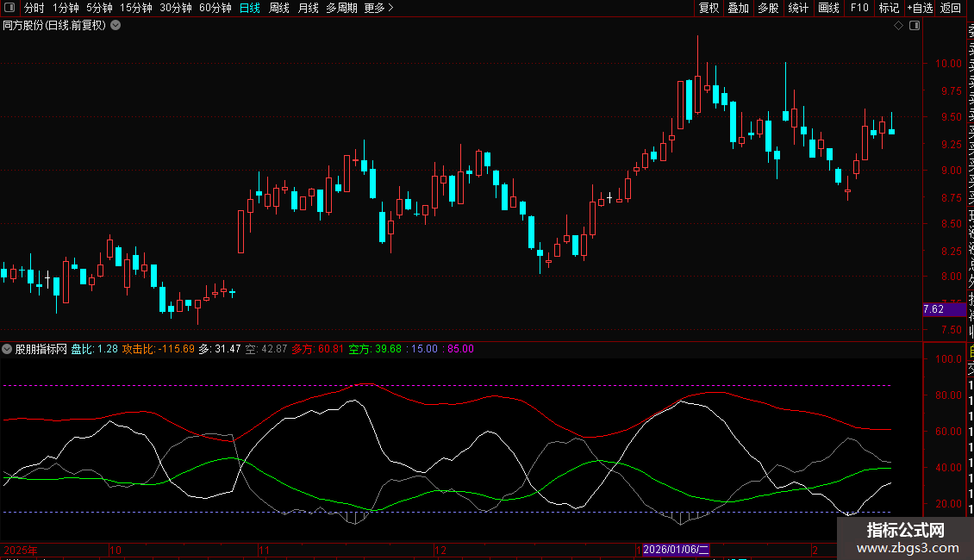This screenshot has width=974, height=560.
Task: Expand dropdown next to 同方股份 title
Action: [x=116, y=26]
